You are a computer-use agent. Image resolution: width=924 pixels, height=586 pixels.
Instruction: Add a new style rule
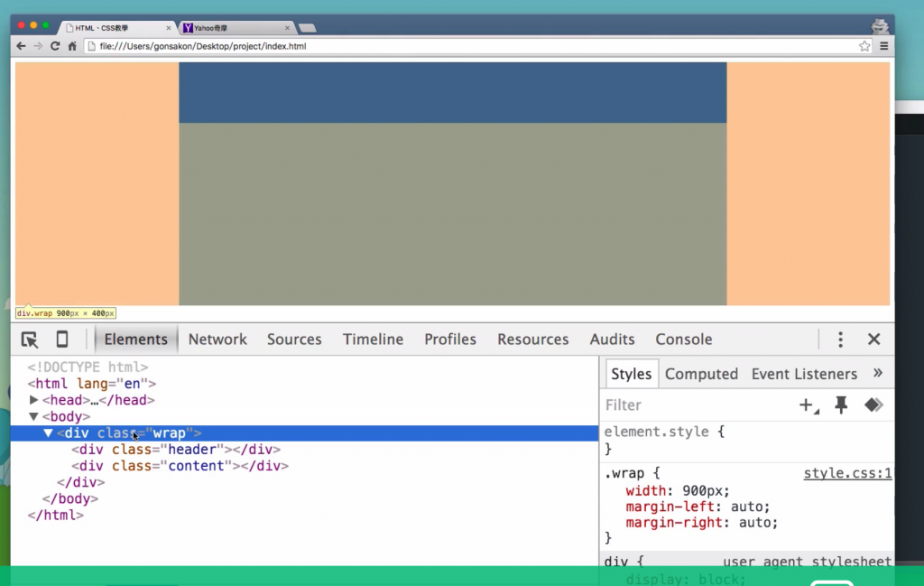tap(808, 405)
